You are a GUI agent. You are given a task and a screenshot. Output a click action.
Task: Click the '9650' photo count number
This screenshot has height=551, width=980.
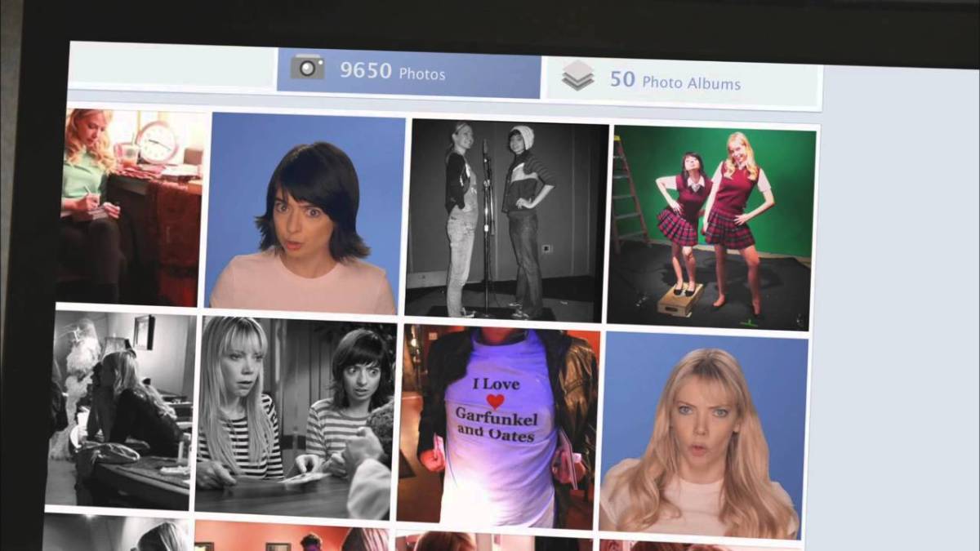click(x=366, y=71)
